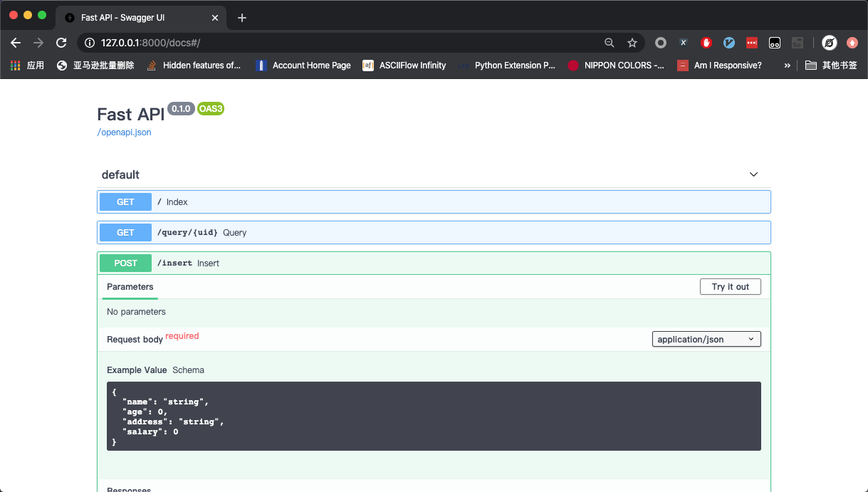This screenshot has height=492, width=868.
Task: Open the 亚马逊批量删除 bookmark
Action: 95,66
